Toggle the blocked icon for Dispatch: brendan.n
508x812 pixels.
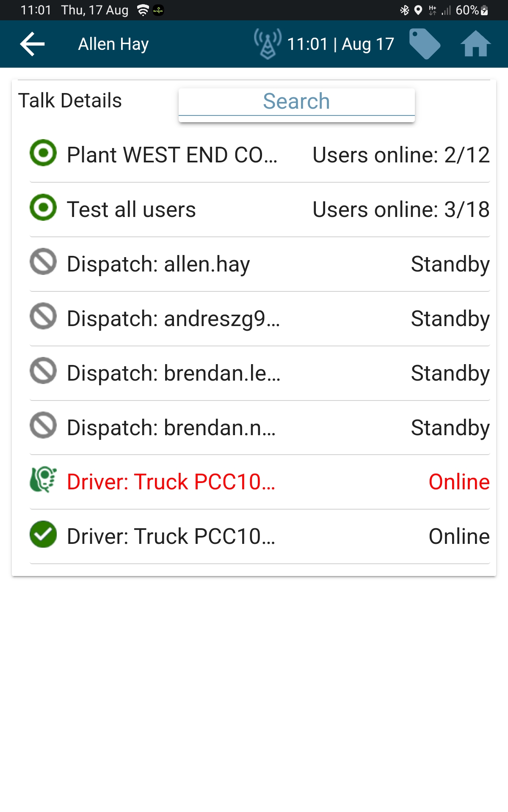pyautogui.click(x=43, y=425)
